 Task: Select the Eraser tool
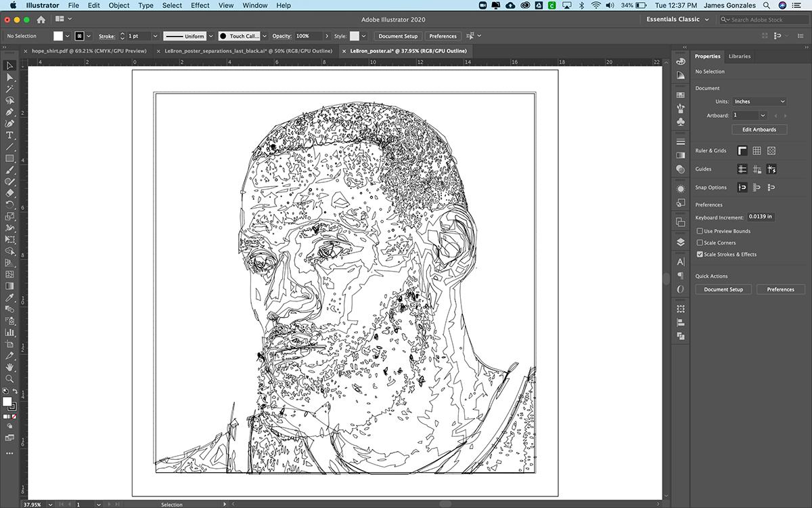point(9,192)
